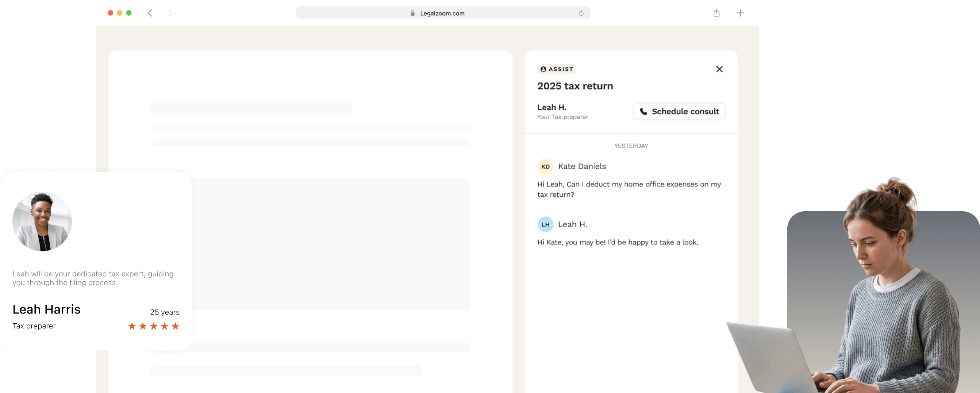Select the "Leah Harris" name on card
Viewport: 980px width, 393px height.
point(46,309)
